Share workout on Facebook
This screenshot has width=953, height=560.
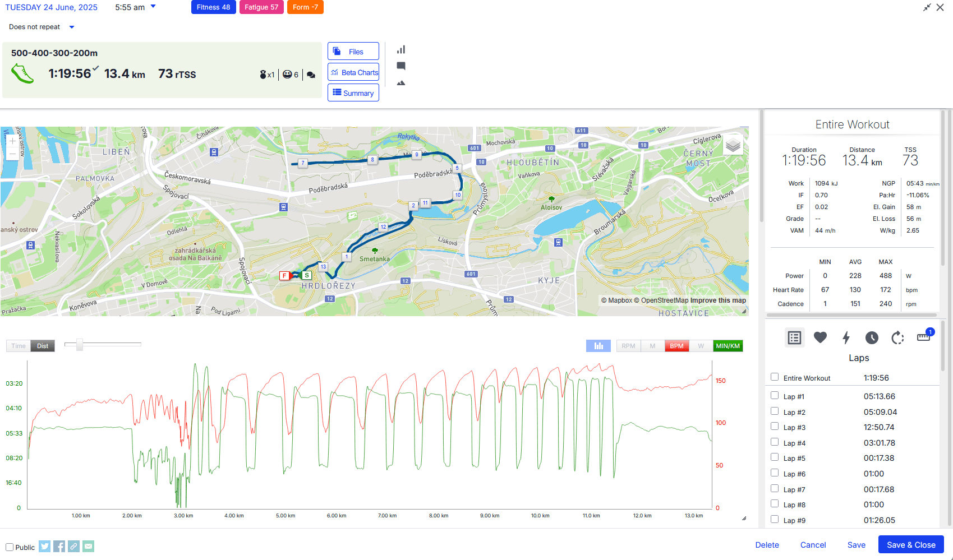(x=59, y=546)
